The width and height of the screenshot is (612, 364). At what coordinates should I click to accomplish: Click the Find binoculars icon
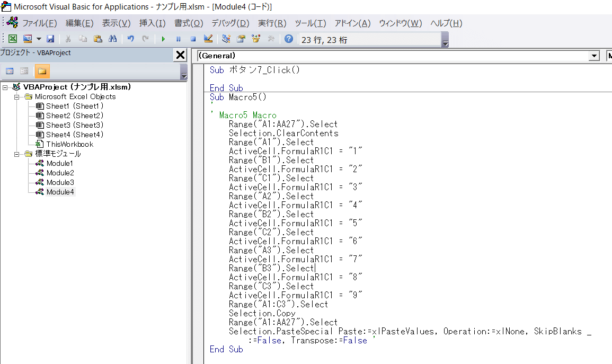[113, 39]
